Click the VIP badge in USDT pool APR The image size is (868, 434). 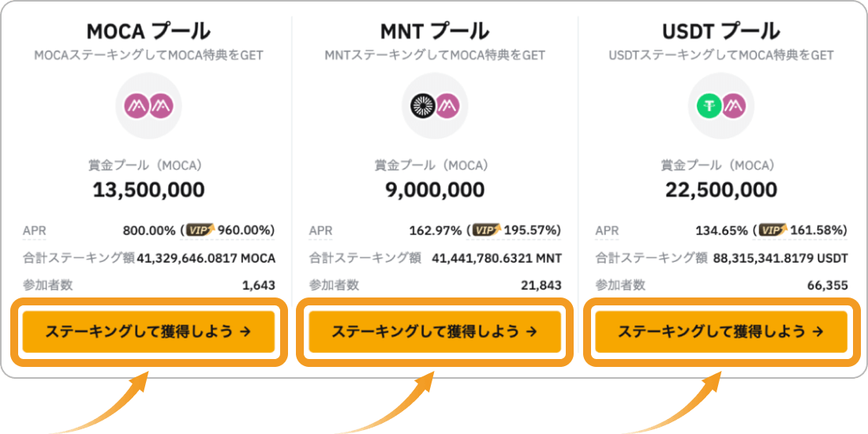pyautogui.click(x=773, y=230)
